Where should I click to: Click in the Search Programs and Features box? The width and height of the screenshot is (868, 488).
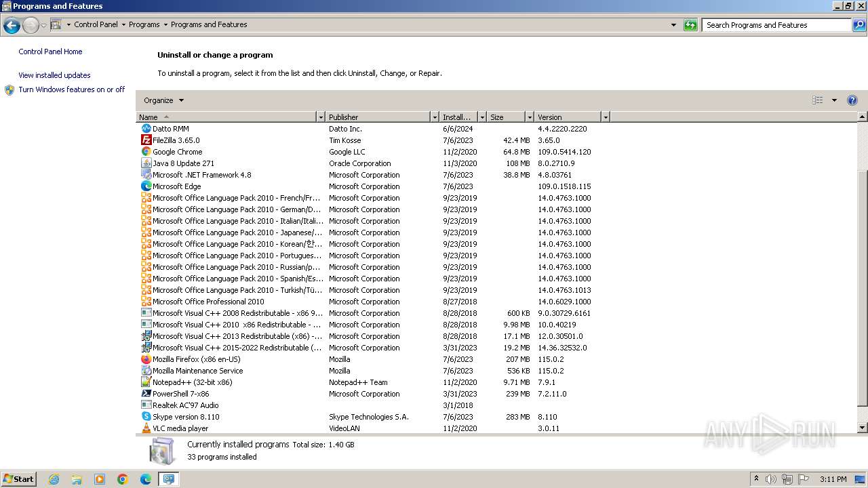[x=776, y=25]
